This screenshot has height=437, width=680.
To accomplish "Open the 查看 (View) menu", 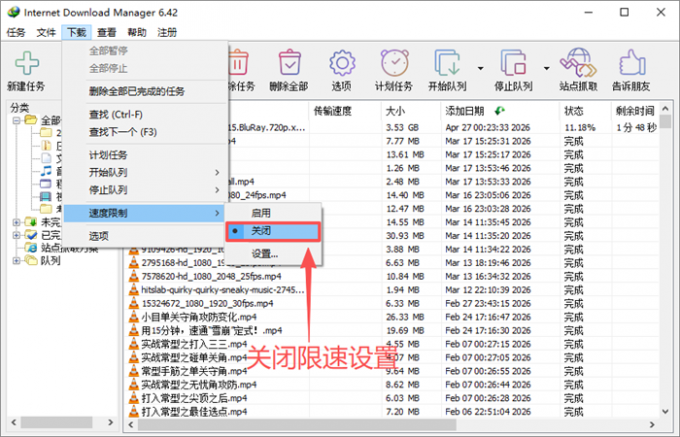I will pos(107,33).
